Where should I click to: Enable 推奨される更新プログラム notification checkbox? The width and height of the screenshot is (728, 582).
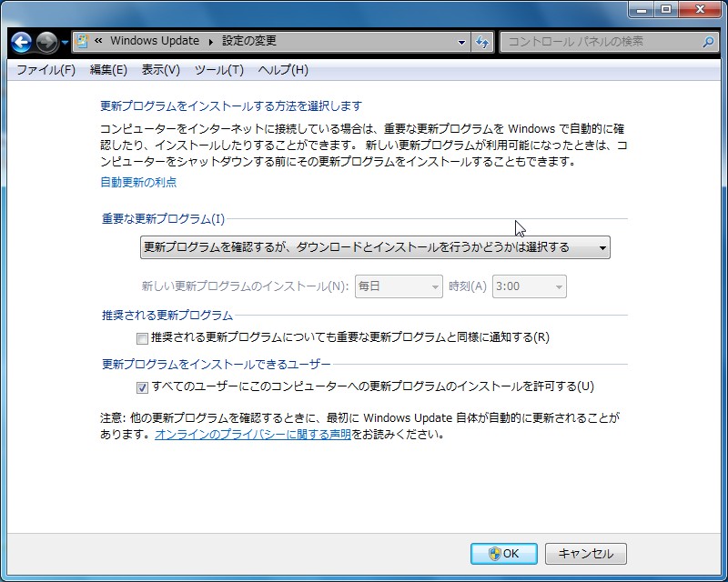(x=143, y=338)
